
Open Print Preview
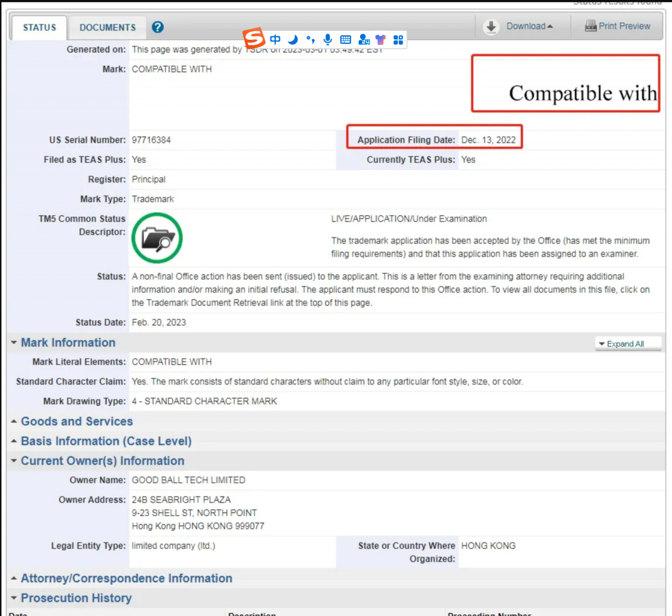(x=625, y=26)
